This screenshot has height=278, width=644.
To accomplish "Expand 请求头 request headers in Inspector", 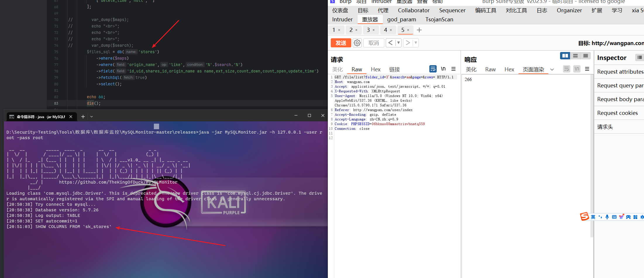I will (x=620, y=127).
